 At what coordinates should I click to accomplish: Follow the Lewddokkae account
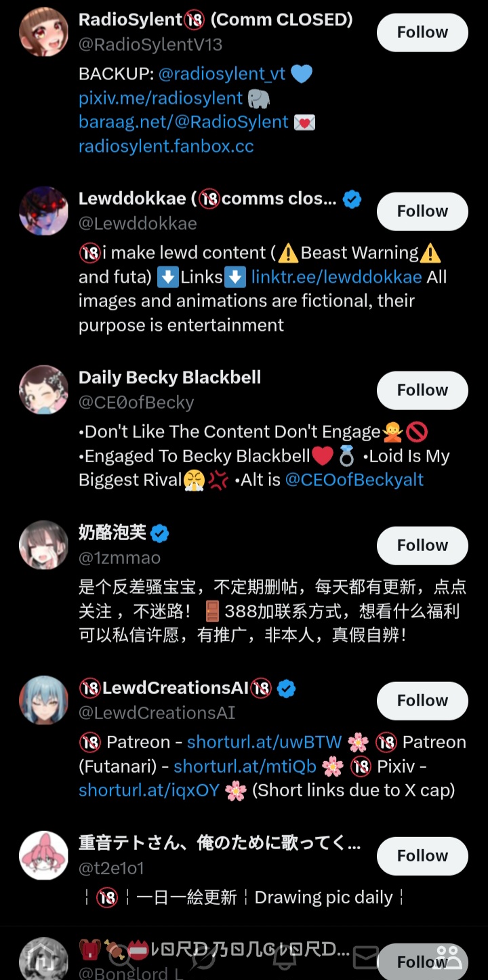tap(422, 211)
